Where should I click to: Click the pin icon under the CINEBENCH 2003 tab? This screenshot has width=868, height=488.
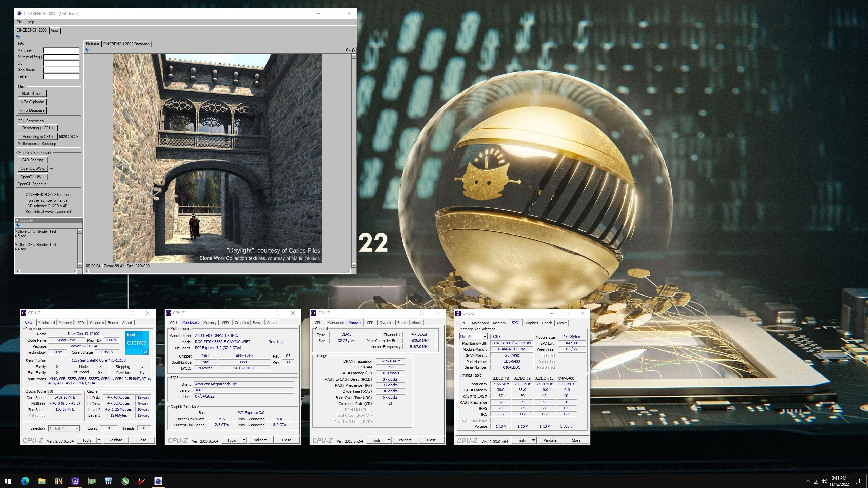[18, 37]
